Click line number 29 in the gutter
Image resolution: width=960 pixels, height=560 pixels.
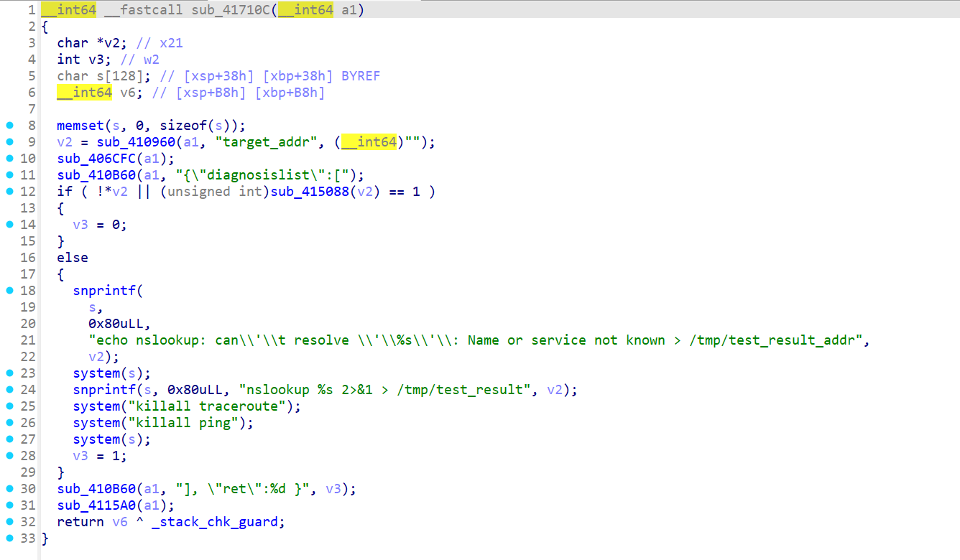27,472
